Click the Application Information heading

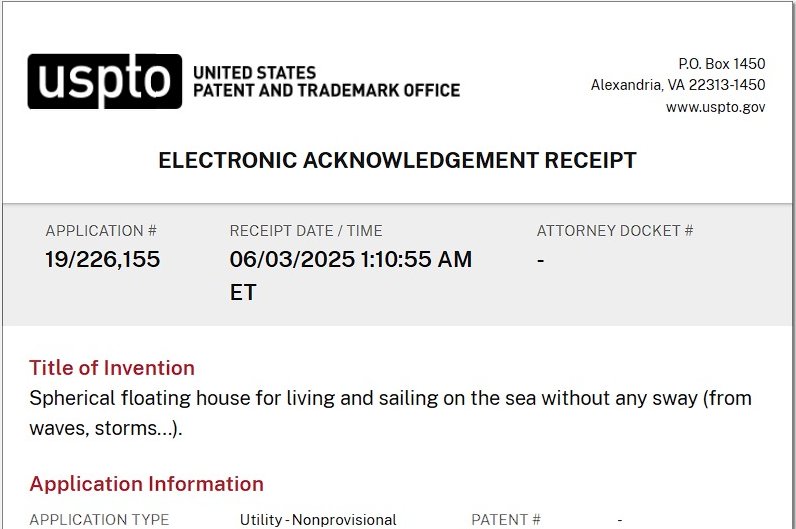pos(146,484)
